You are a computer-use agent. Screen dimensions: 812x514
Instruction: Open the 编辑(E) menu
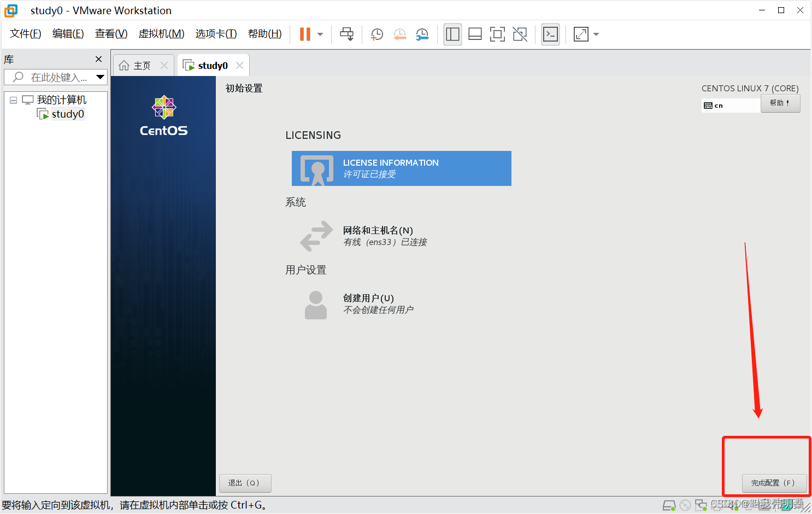click(68, 34)
